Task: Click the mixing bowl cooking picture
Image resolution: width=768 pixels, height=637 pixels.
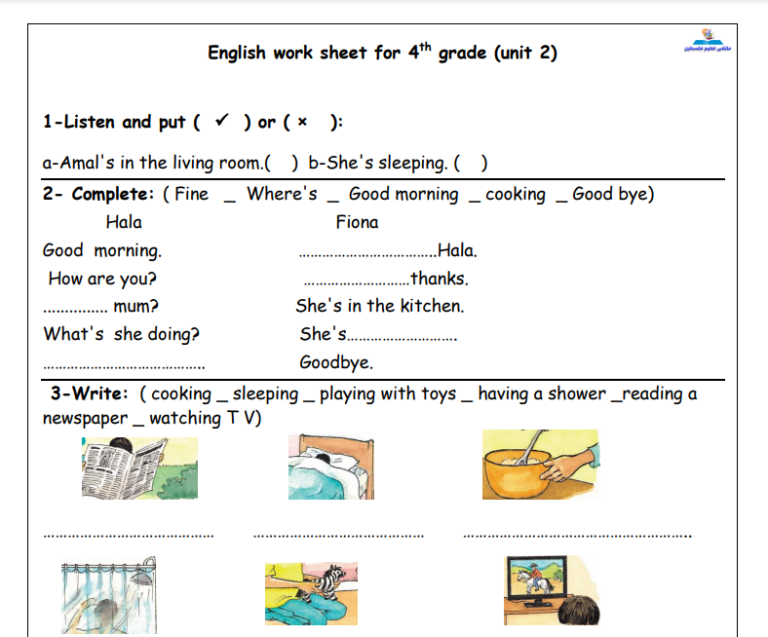Action: tap(540, 465)
